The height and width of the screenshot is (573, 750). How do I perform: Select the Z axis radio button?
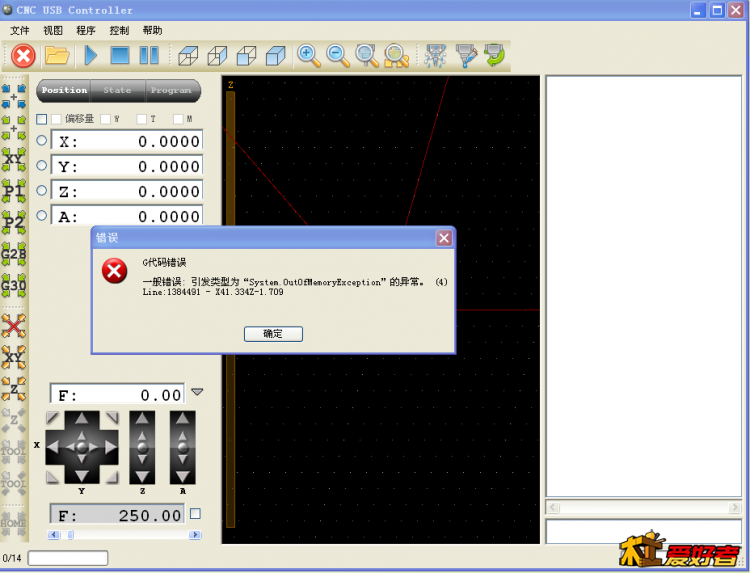(42, 190)
